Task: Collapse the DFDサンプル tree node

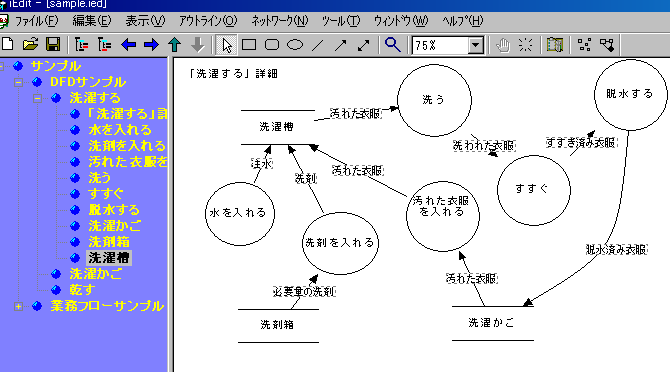Action: 18,82
